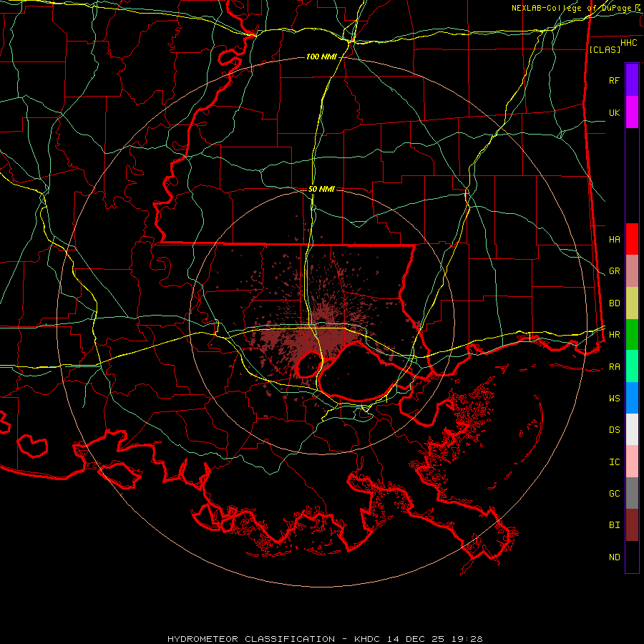Click the BD legend label
Screen dimensions: 644x644
tap(614, 303)
